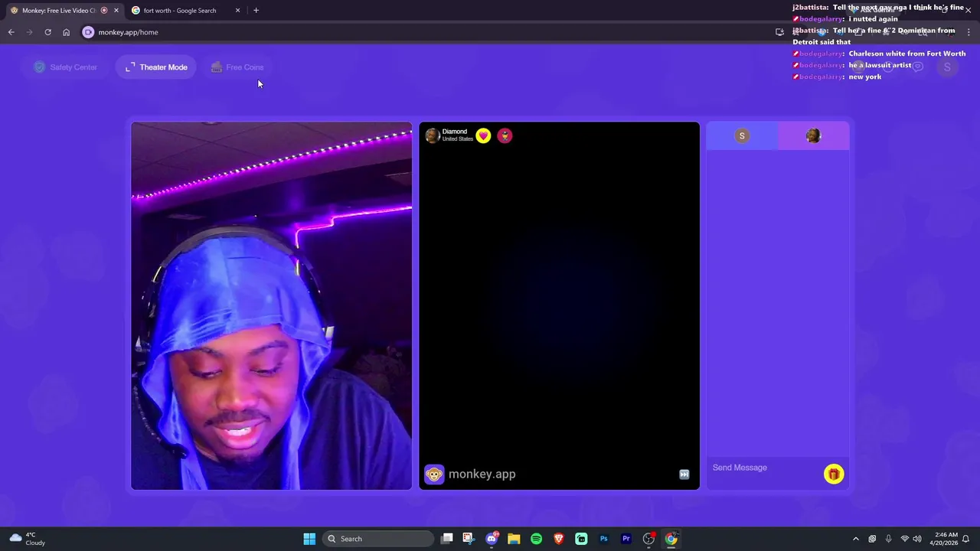
Task: Skip to the next video match
Action: 684,474
